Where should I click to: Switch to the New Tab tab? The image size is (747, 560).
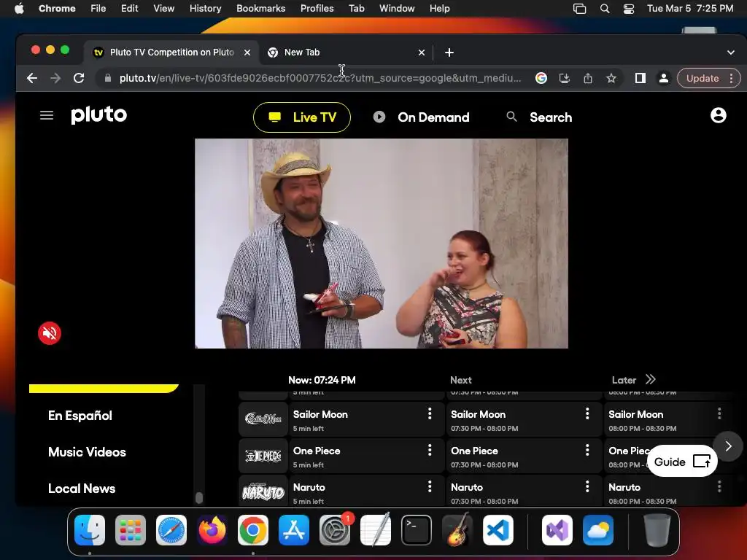(x=347, y=52)
